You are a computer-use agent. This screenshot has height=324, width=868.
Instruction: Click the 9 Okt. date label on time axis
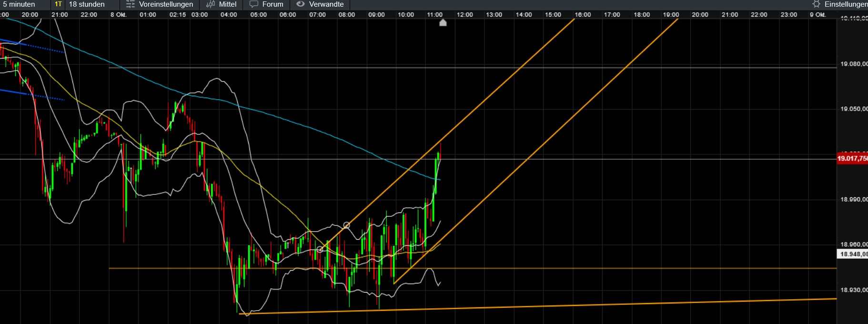point(818,15)
